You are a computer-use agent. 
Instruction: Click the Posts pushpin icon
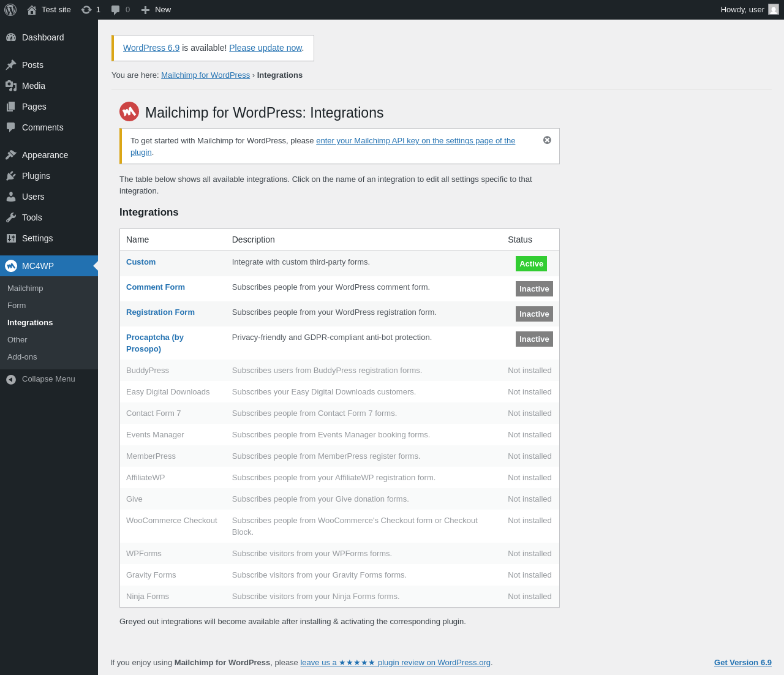tap(11, 65)
